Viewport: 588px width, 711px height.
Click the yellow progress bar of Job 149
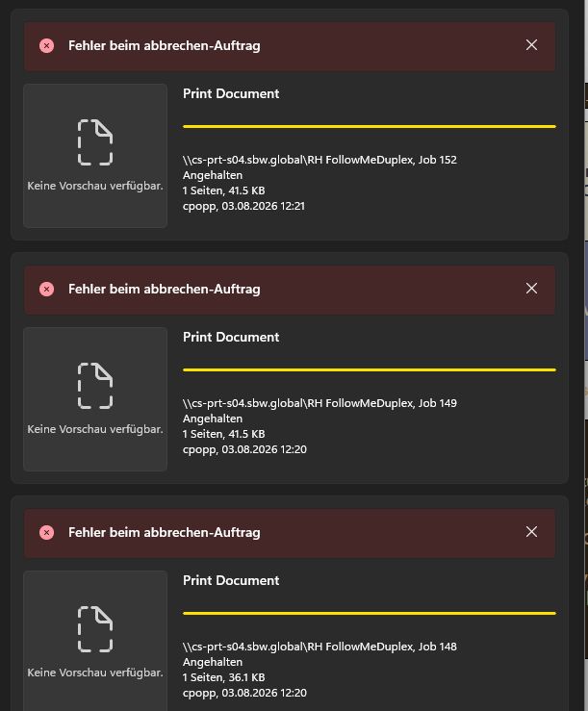[370, 370]
